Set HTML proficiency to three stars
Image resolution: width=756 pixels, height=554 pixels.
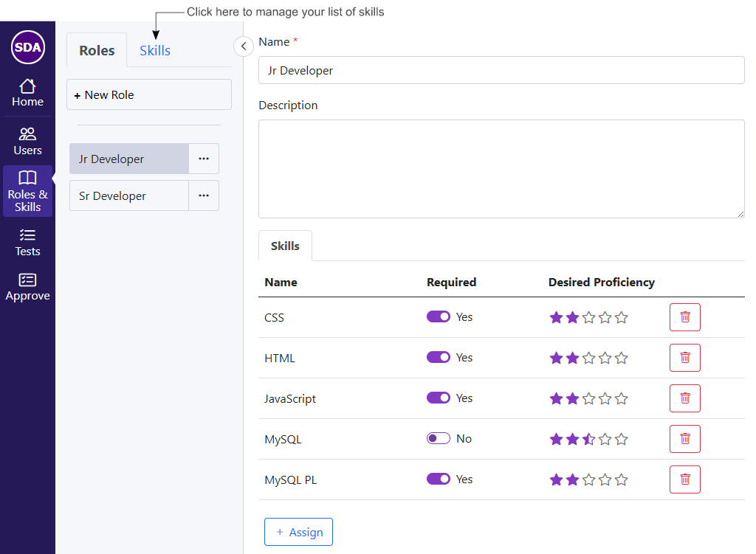tap(588, 358)
